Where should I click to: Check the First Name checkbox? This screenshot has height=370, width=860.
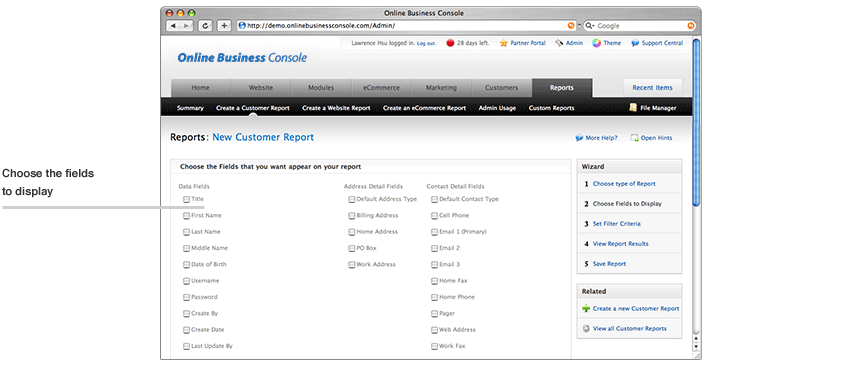(186, 216)
